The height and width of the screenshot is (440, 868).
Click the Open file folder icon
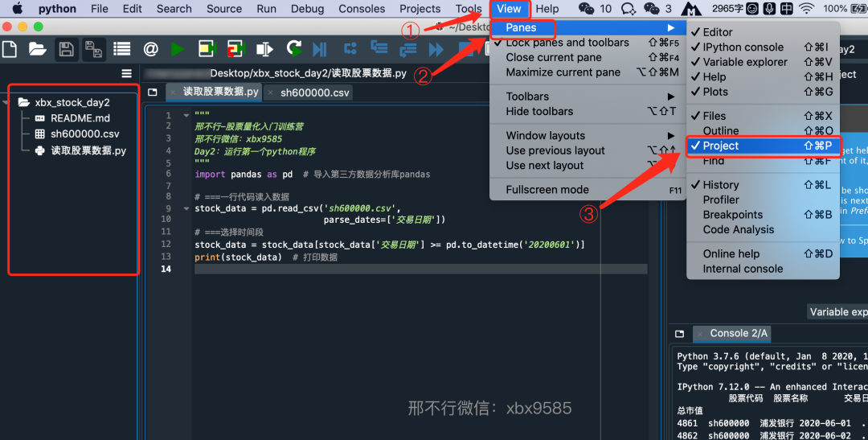[x=37, y=49]
